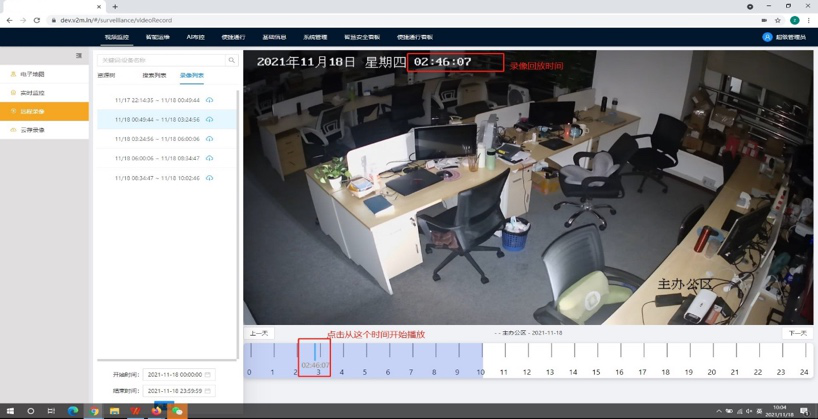Open calendar icon in 开始时间 field

[x=208, y=375]
